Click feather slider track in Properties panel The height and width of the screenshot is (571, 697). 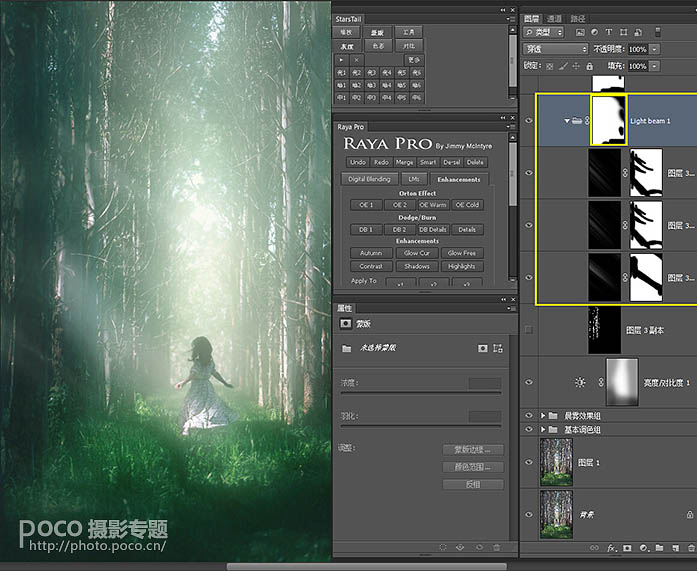click(x=421, y=426)
